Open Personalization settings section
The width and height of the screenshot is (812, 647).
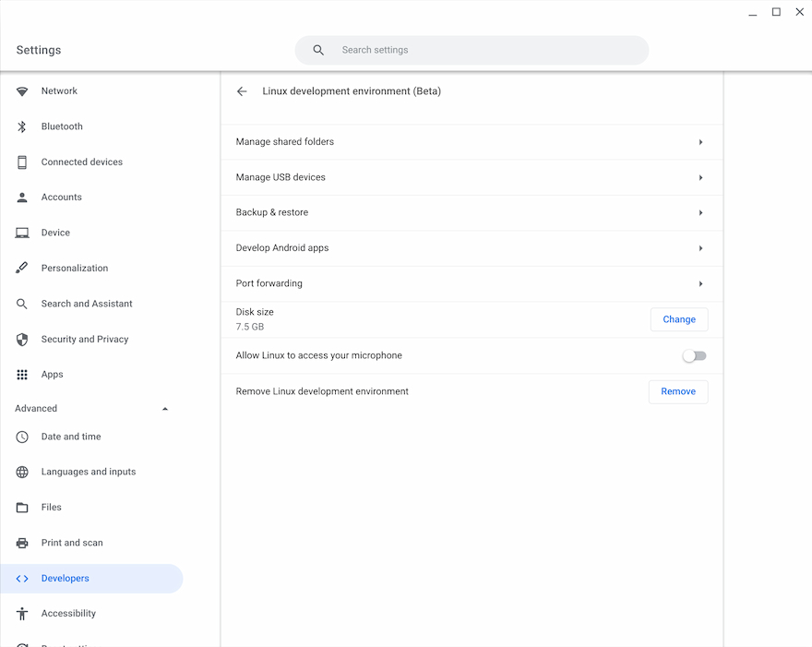91,269
